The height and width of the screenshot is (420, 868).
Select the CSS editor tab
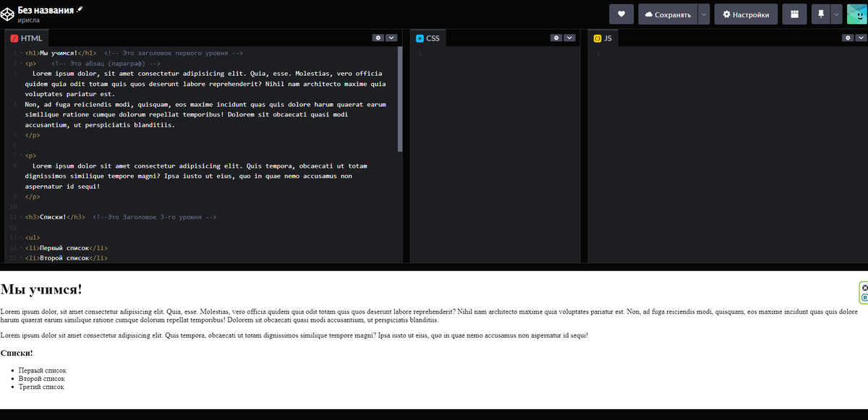[x=427, y=38]
